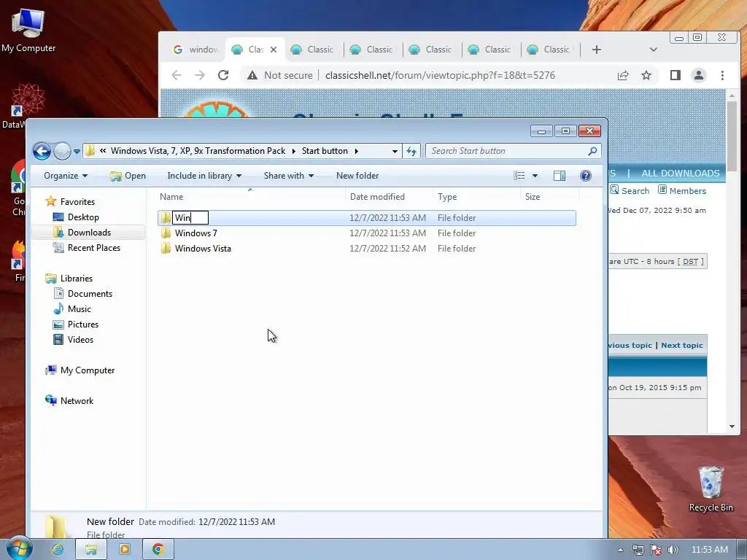This screenshot has width=747, height=560.
Task: Click the ALL DOWNLOADS forum link
Action: [681, 174]
